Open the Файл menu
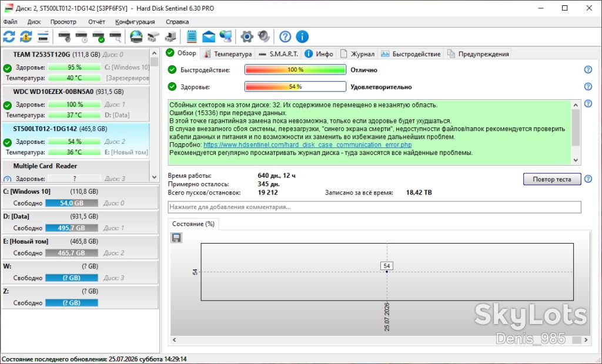602x364 pixels. tap(11, 22)
